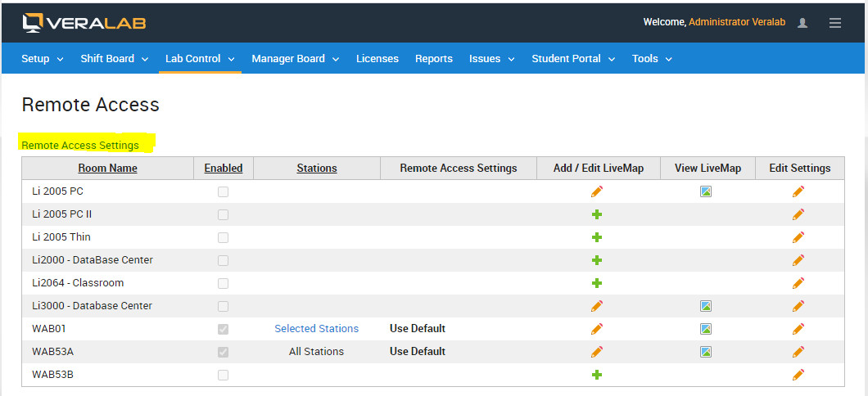Edit settings for WAB53B
The height and width of the screenshot is (396, 868).
pos(798,375)
